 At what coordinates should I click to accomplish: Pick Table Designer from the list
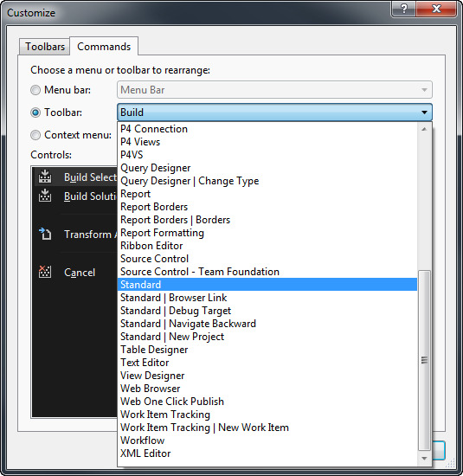(x=267, y=350)
